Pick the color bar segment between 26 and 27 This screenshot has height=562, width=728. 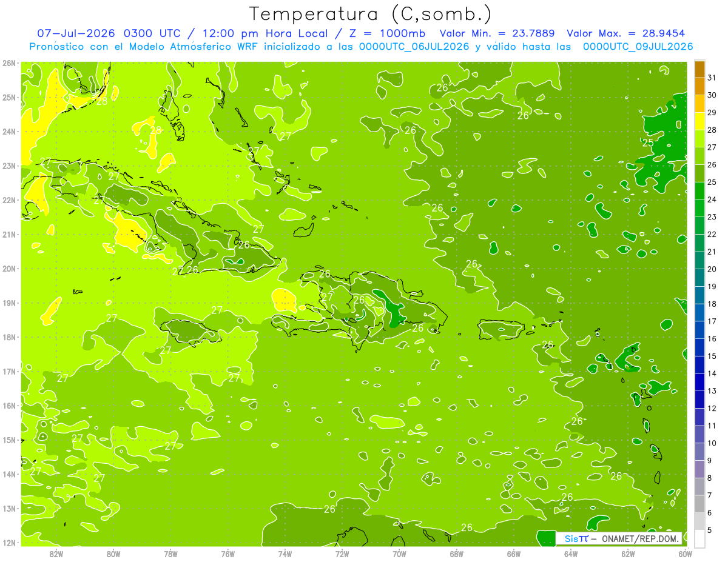(699, 156)
